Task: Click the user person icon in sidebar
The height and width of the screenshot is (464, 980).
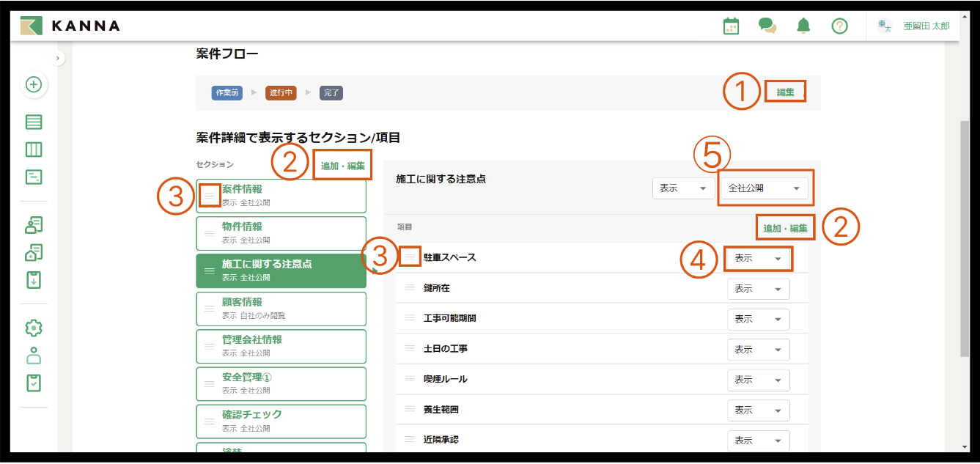Action: tap(34, 356)
